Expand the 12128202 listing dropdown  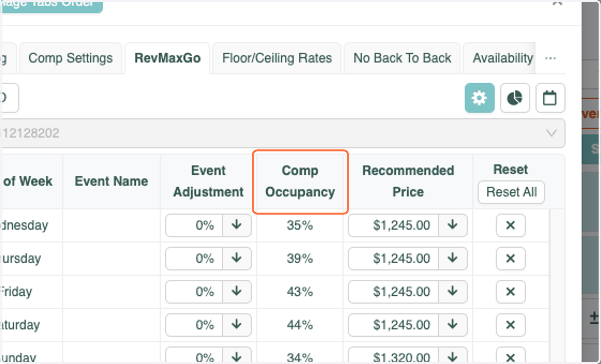[x=283, y=133]
